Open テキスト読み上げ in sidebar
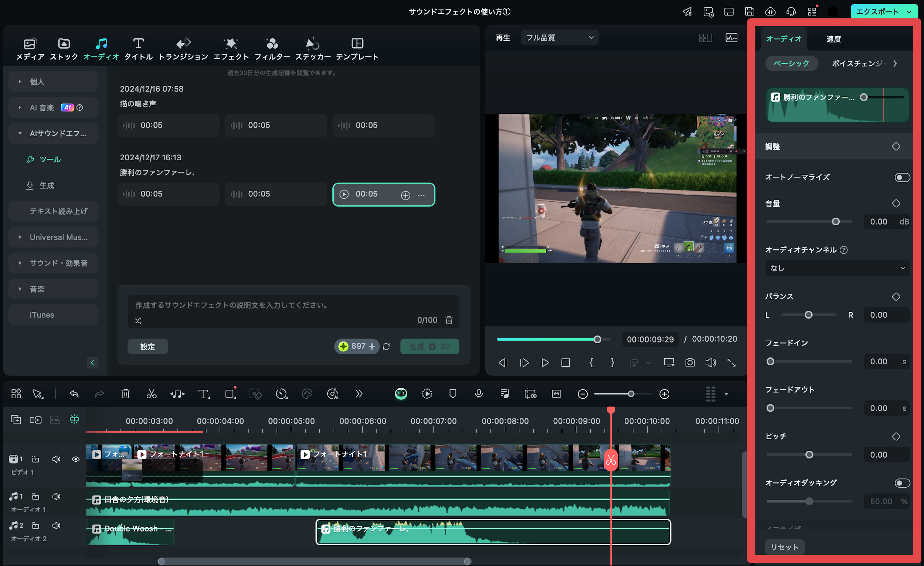Image resolution: width=924 pixels, height=566 pixels. [x=53, y=211]
